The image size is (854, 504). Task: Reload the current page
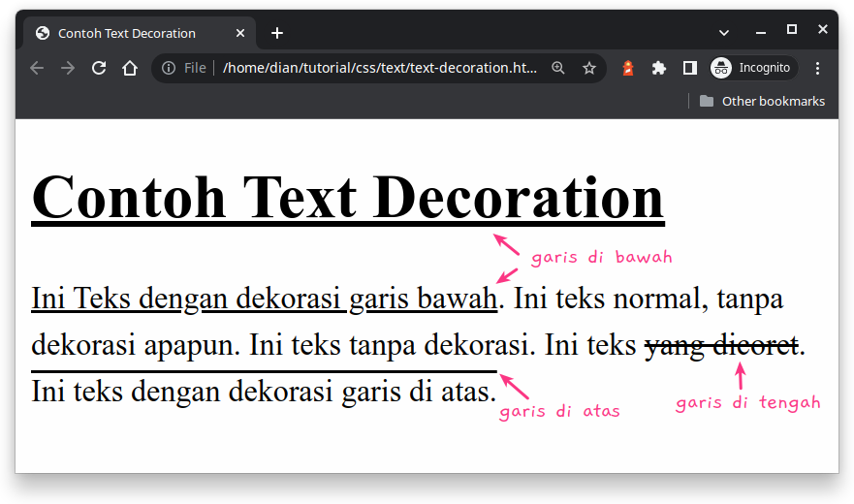click(x=99, y=68)
